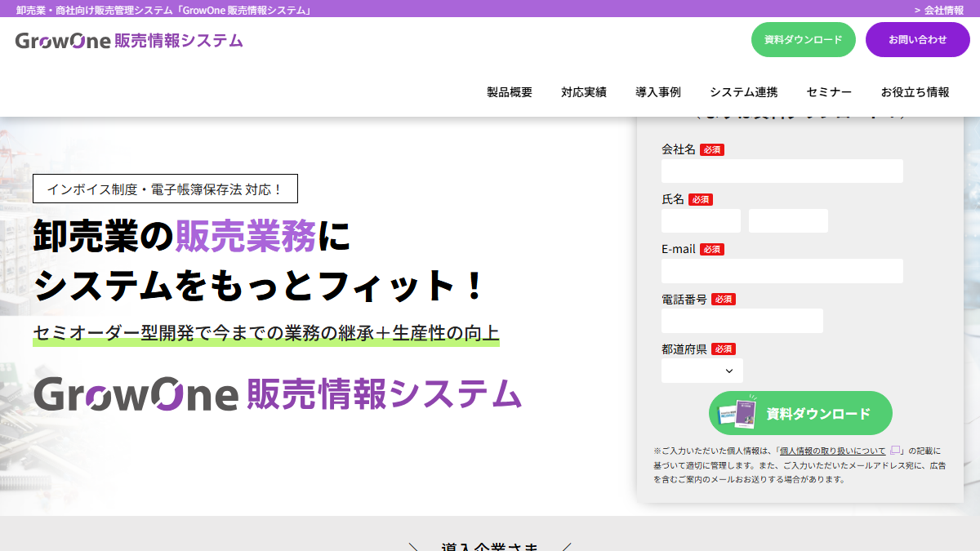Image resolution: width=980 pixels, height=551 pixels.
Task: Open the お役立ち情報 menu item
Action: pyautogui.click(x=915, y=92)
